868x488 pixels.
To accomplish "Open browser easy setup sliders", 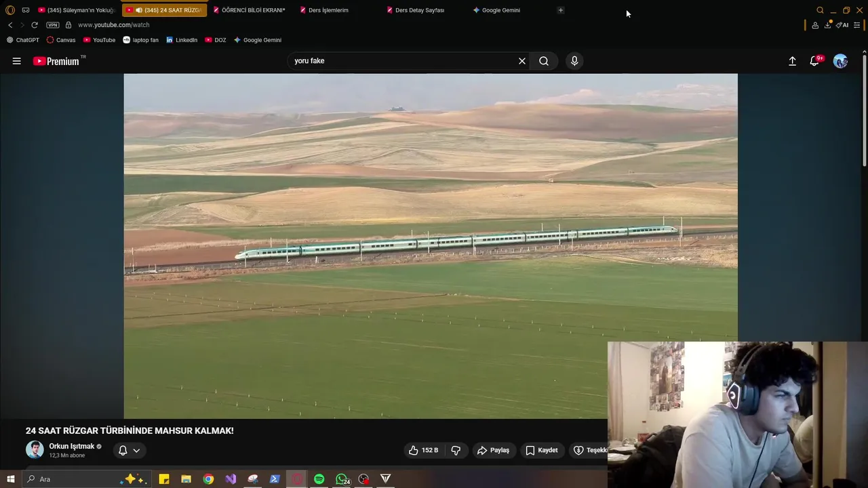I will click(856, 25).
